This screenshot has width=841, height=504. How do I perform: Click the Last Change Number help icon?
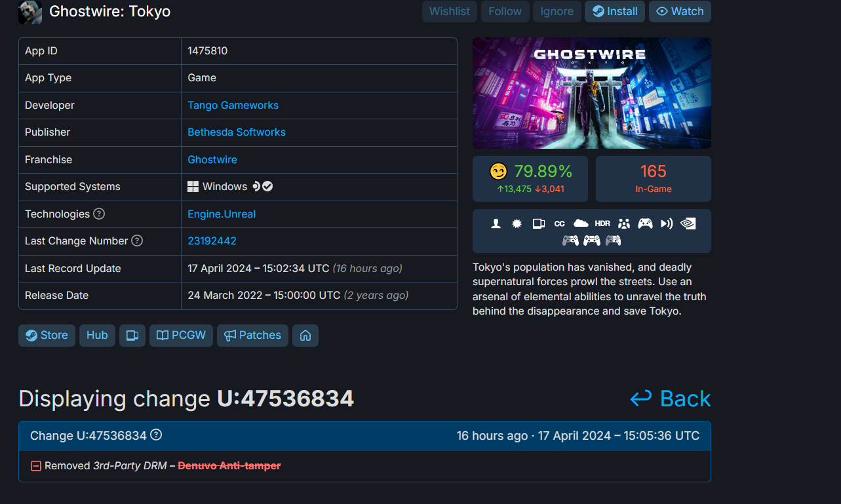(x=137, y=241)
